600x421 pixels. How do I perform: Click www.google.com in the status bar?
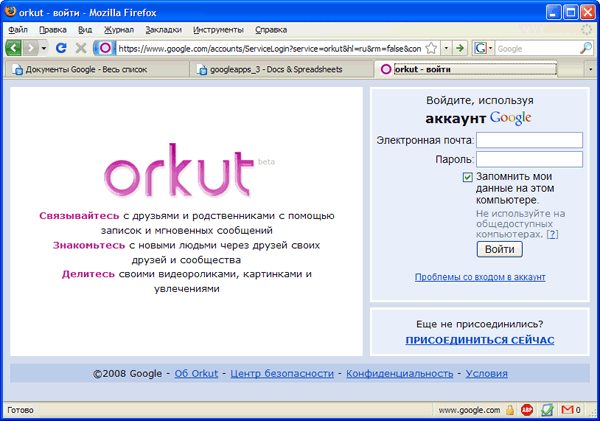[469, 410]
